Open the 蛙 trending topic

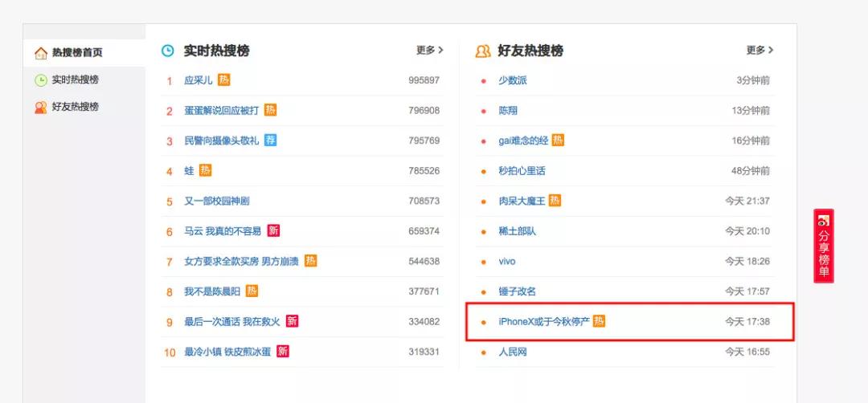point(190,171)
